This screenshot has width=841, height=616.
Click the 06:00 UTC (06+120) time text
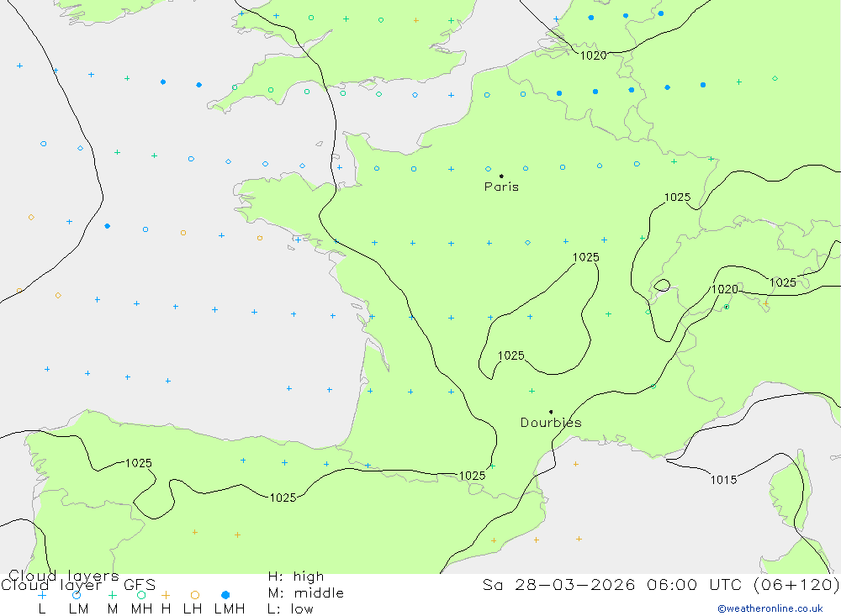click(x=743, y=584)
